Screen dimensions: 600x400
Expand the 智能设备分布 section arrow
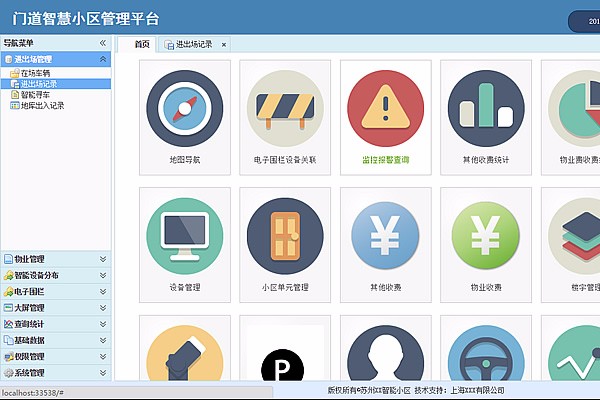click(x=103, y=275)
